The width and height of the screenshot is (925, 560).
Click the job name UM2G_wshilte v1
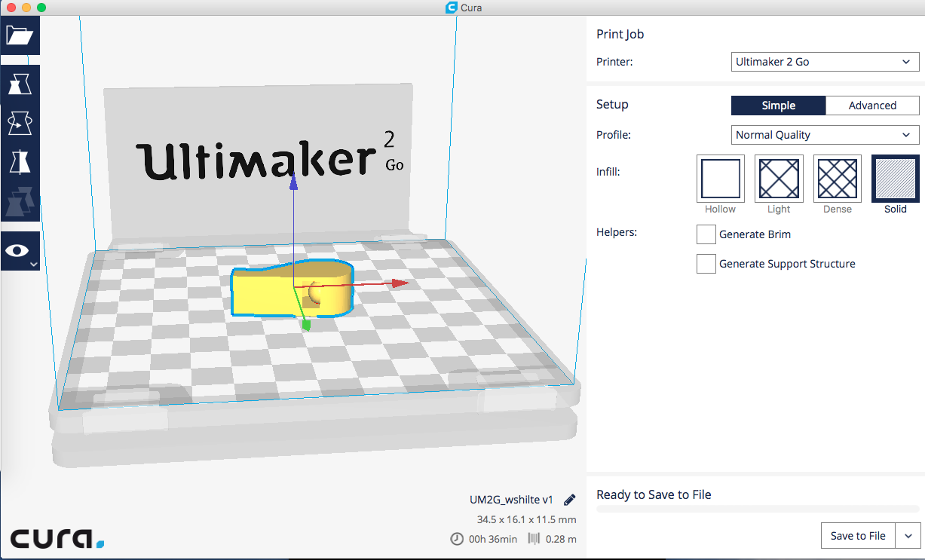coord(510,500)
